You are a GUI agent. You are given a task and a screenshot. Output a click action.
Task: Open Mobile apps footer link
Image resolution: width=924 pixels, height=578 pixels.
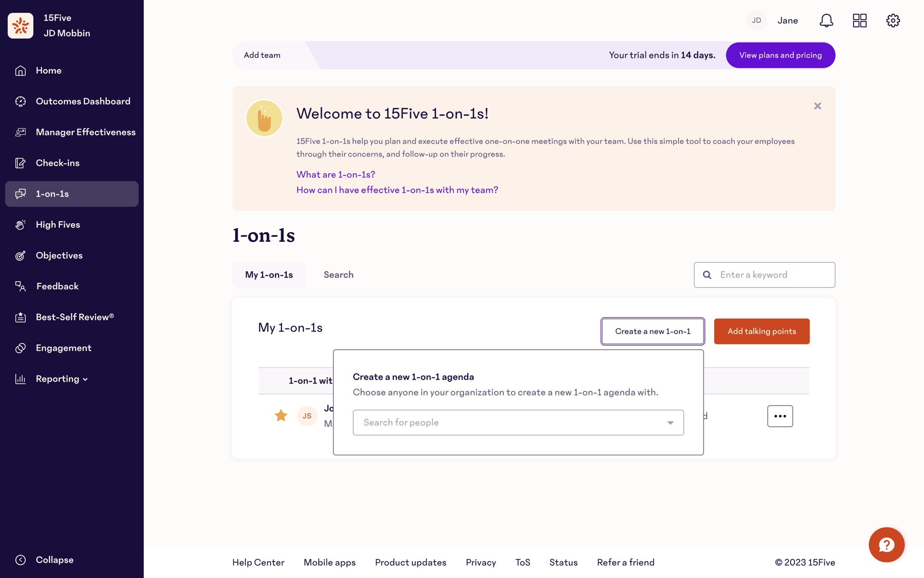click(x=330, y=562)
